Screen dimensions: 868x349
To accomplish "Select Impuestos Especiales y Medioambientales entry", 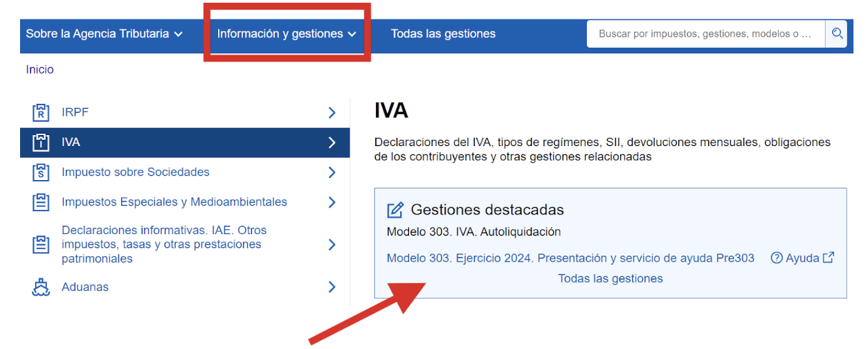I will (x=185, y=202).
